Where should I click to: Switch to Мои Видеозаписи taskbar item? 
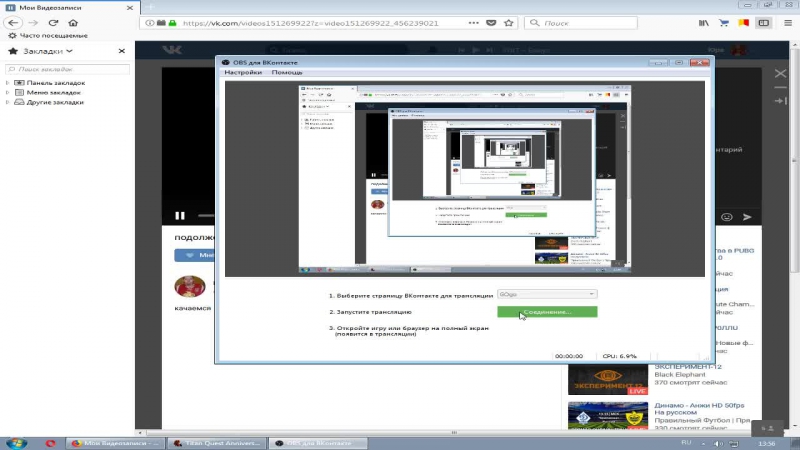pyautogui.click(x=115, y=443)
